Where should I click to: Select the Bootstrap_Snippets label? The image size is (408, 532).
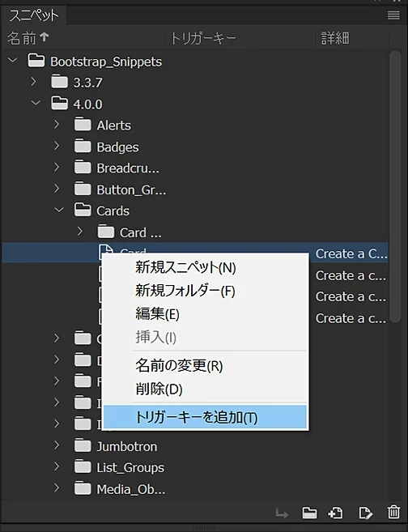106,62
